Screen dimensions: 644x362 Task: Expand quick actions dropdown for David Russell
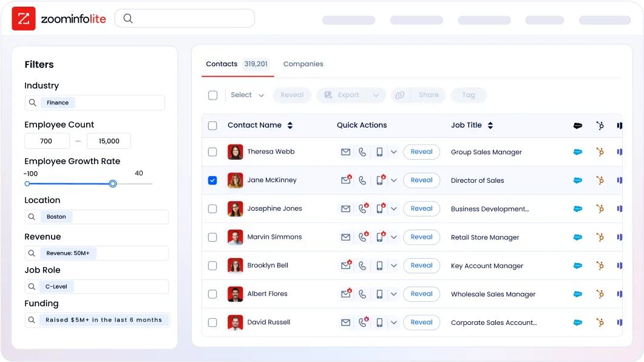(x=393, y=323)
